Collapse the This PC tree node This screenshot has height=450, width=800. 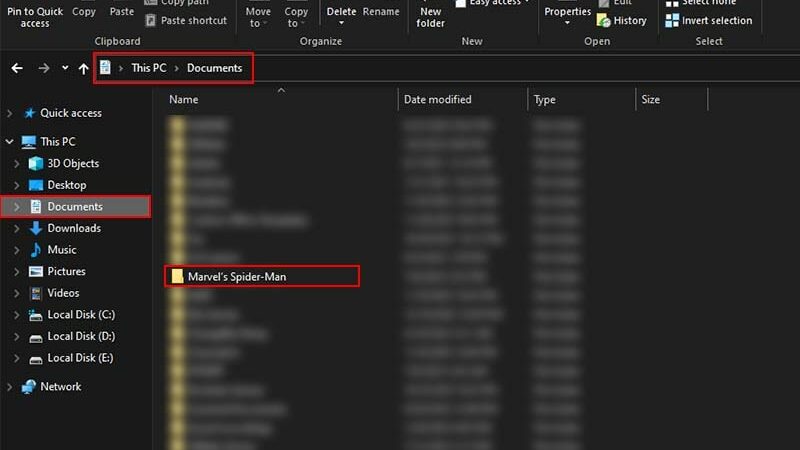tap(9, 141)
